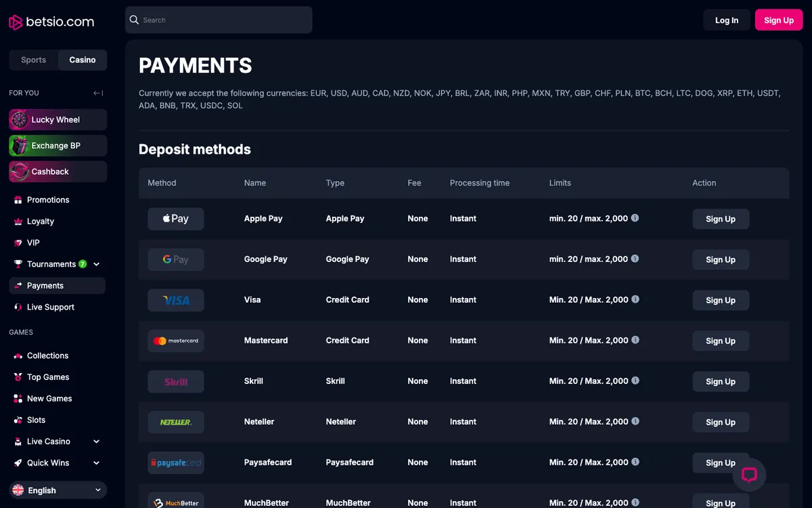The image size is (812, 508).
Task: Click the "Deposit methods" heading
Action: point(195,150)
